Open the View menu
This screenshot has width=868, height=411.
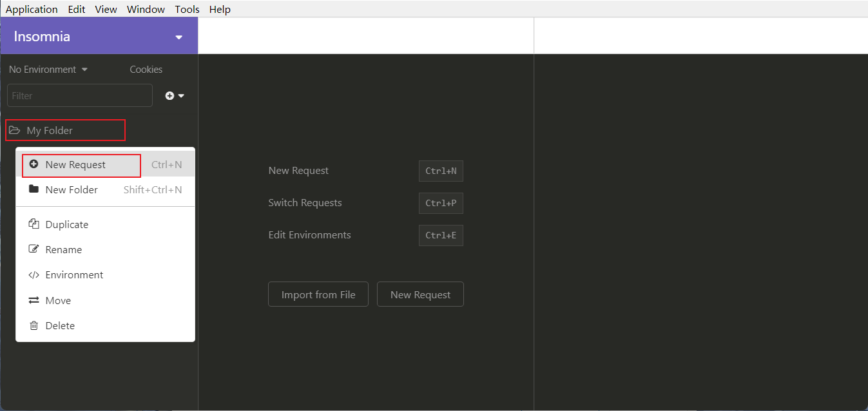pyautogui.click(x=106, y=9)
